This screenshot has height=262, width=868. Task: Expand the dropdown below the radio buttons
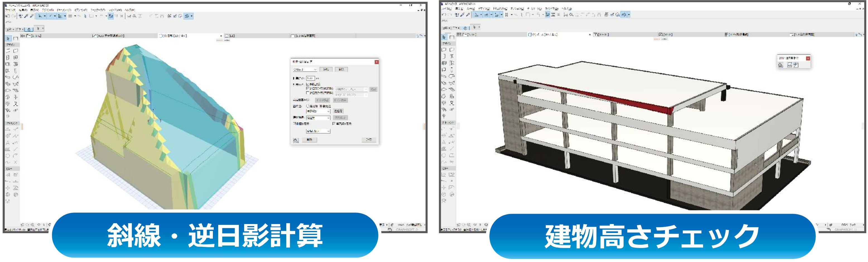tap(318, 111)
